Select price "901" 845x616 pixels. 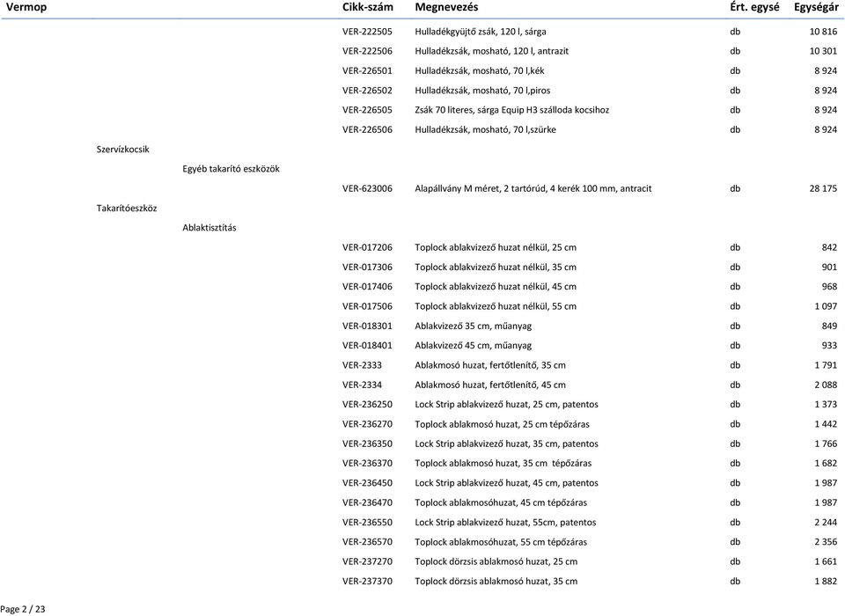pyautogui.click(x=829, y=268)
